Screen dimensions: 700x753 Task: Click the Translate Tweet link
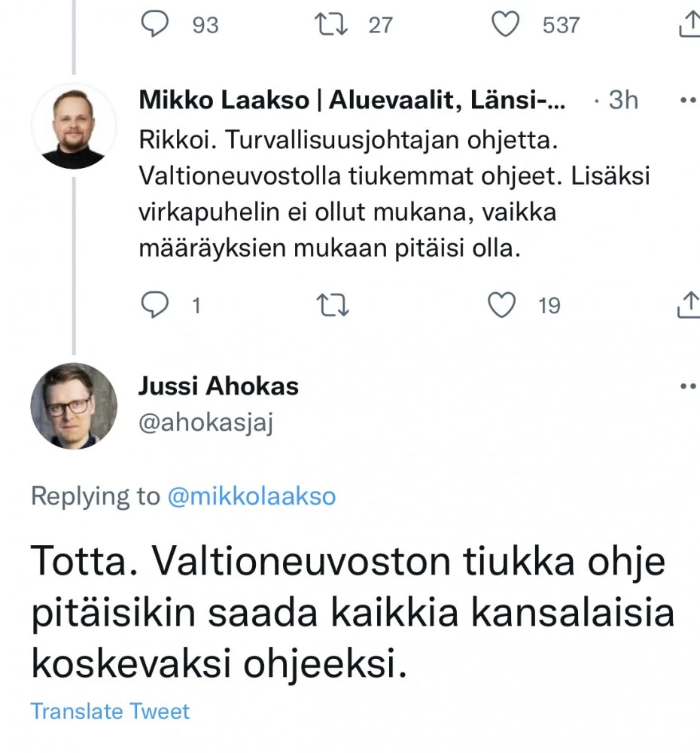pos(111,712)
